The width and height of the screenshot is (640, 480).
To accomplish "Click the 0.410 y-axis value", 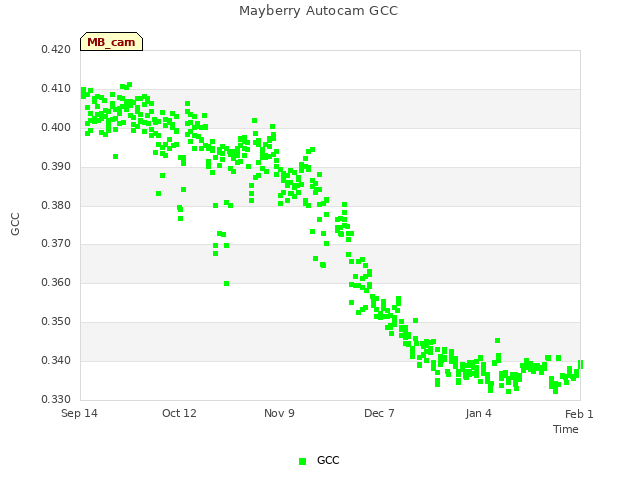I will tap(56, 89).
